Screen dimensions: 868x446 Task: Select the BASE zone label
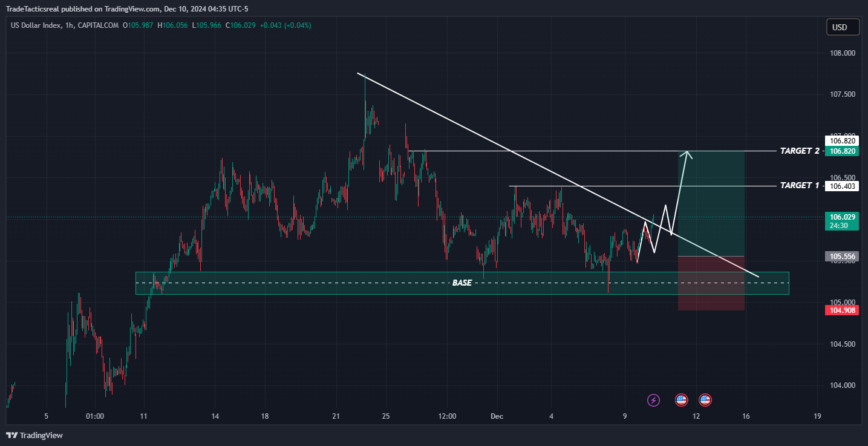462,283
